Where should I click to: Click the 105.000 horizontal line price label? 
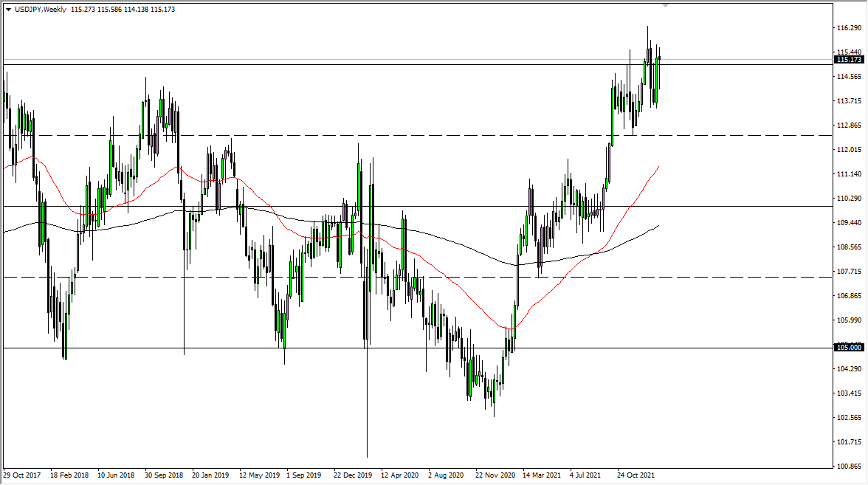click(849, 348)
